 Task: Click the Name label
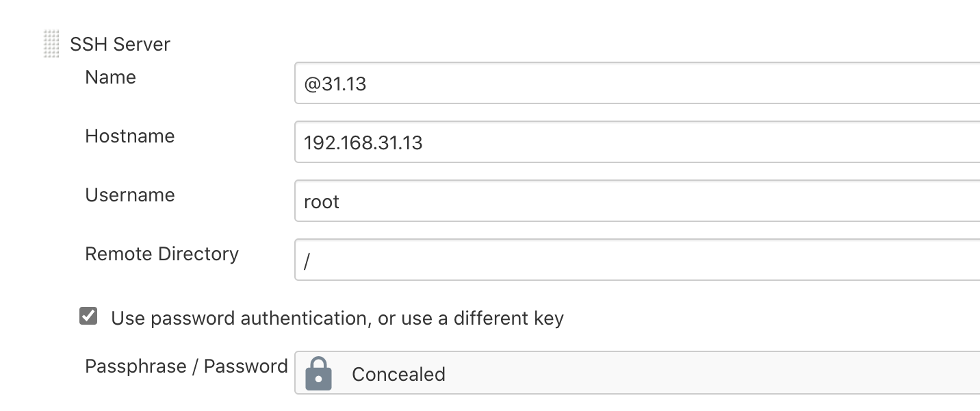tap(109, 77)
